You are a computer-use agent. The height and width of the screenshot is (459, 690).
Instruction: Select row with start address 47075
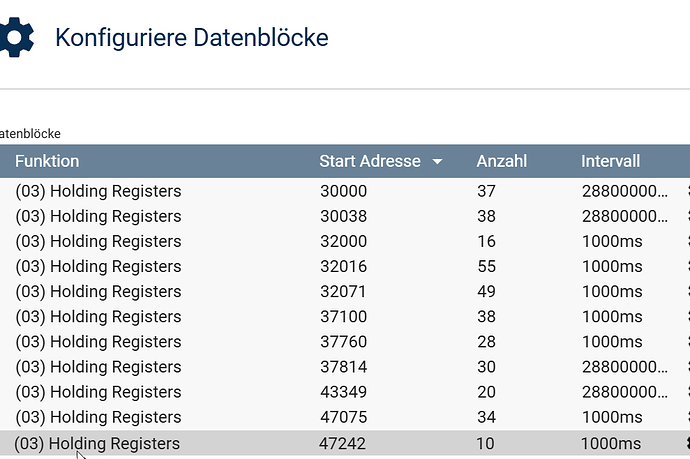point(343,417)
